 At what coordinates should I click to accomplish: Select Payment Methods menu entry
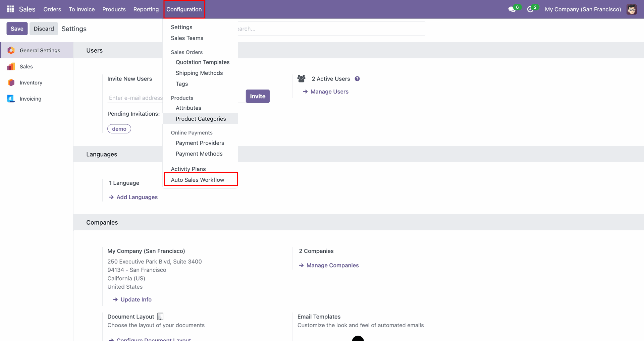(x=200, y=154)
